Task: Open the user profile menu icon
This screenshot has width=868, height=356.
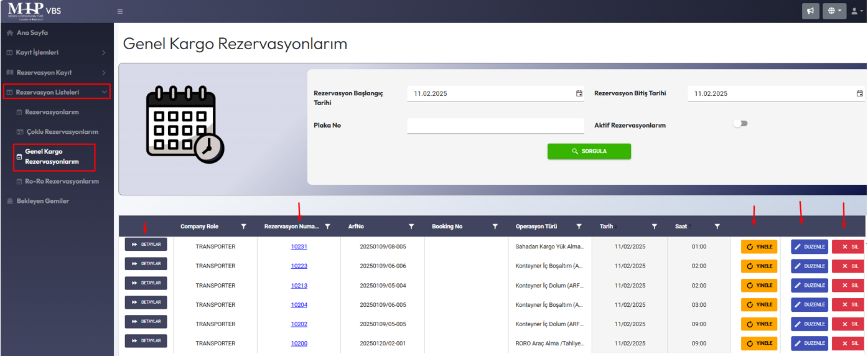Action: point(857,11)
